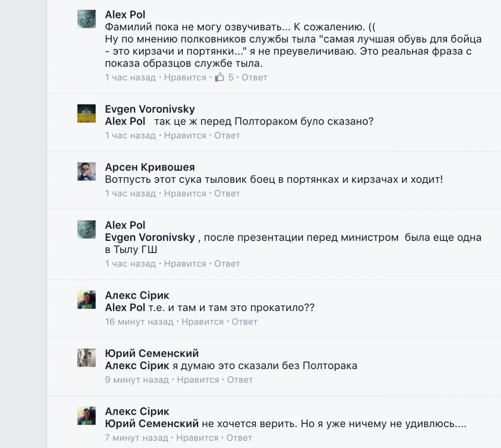Click the Арсен Кривошея author name

[x=150, y=167]
